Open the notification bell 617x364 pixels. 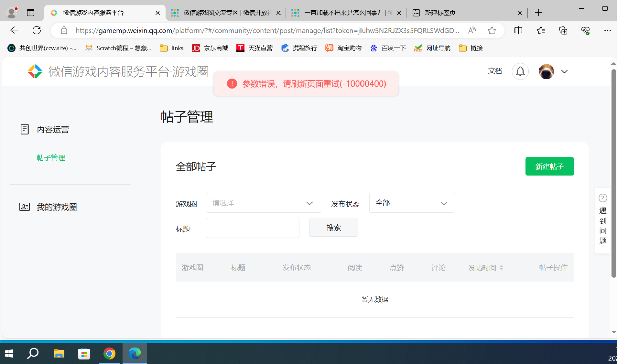point(520,71)
